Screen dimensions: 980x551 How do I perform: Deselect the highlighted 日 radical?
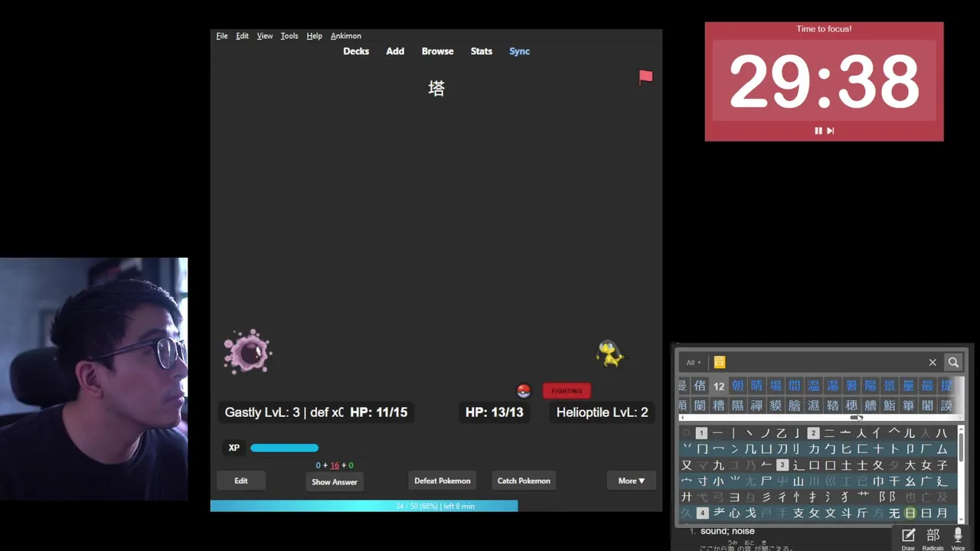tap(910, 514)
